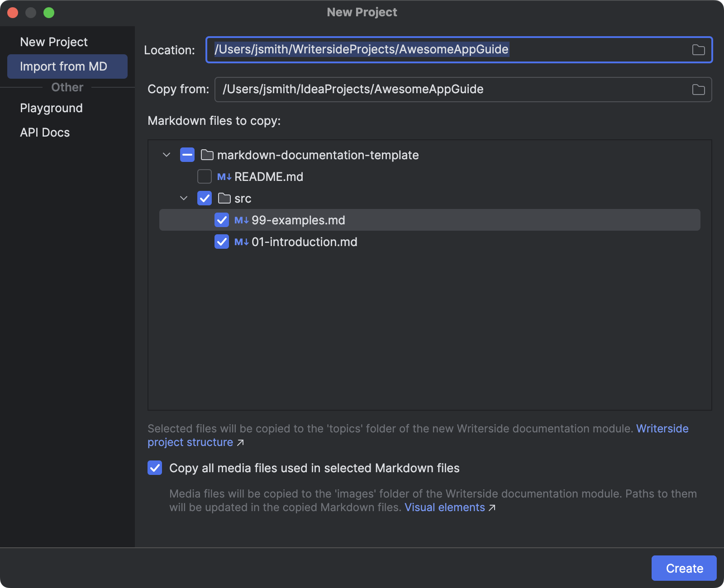
Task: Toggle the markdown-documentation-template partial checkbox
Action: pyautogui.click(x=187, y=155)
